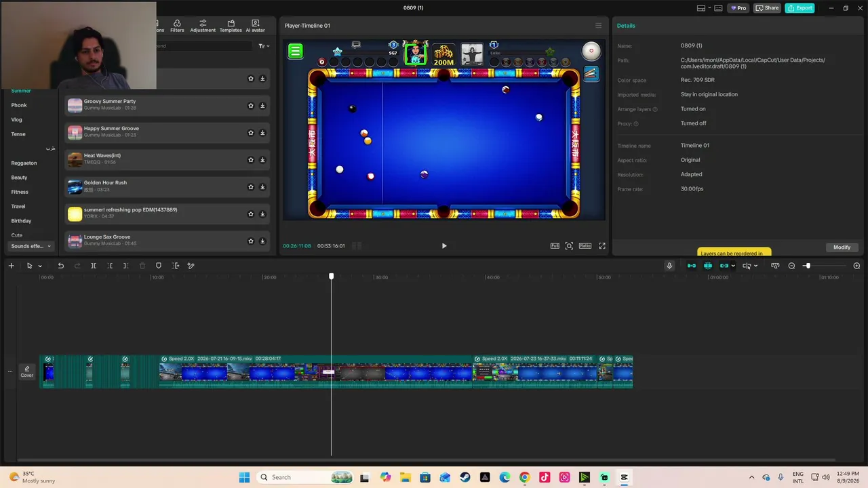
Task: Zoom in the timeline
Action: click(x=856, y=266)
